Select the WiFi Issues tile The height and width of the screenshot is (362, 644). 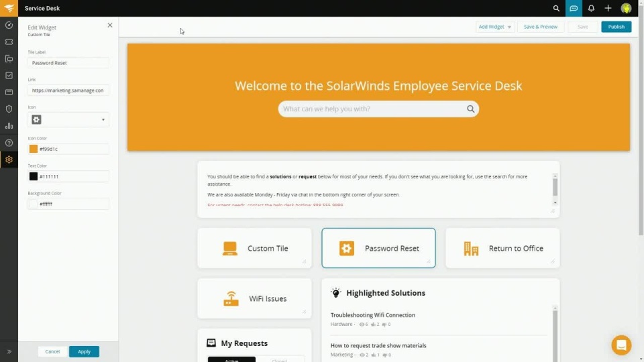(254, 298)
